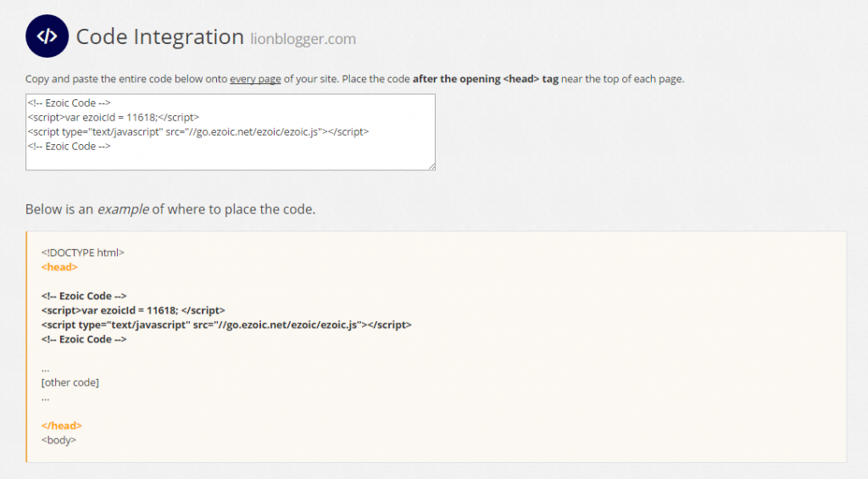Screen dimensions: 868x479
Task: Click the ezoicId variable line in the text area
Action: 114,117
